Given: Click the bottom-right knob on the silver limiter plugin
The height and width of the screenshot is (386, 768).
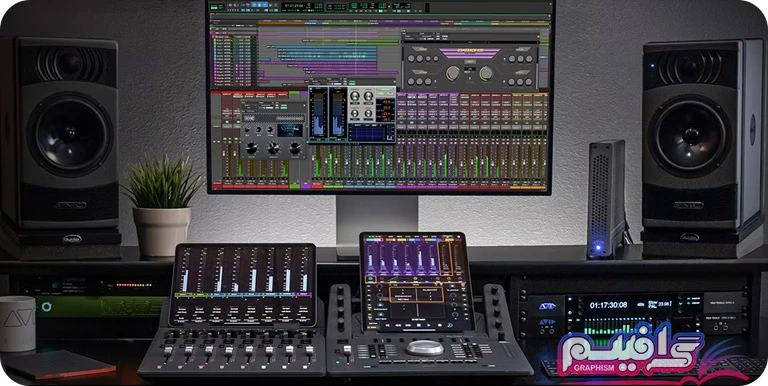Looking at the screenshot, I should click(368, 113).
